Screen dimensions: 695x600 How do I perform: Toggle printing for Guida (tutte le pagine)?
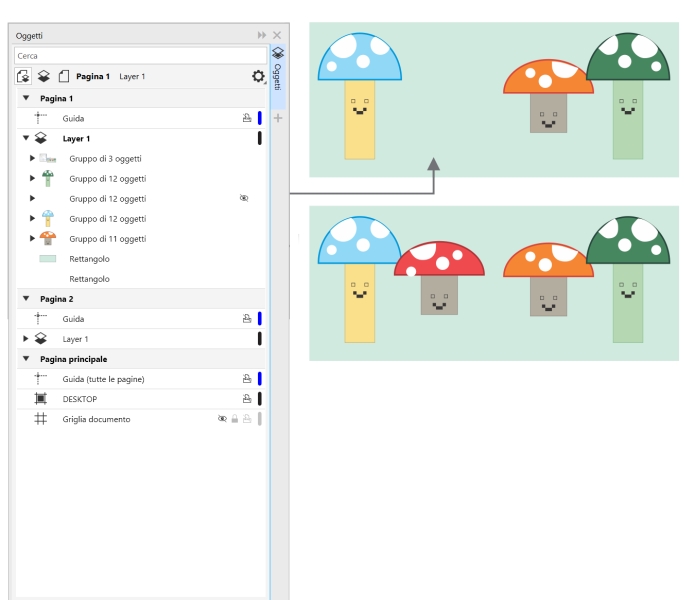click(246, 379)
